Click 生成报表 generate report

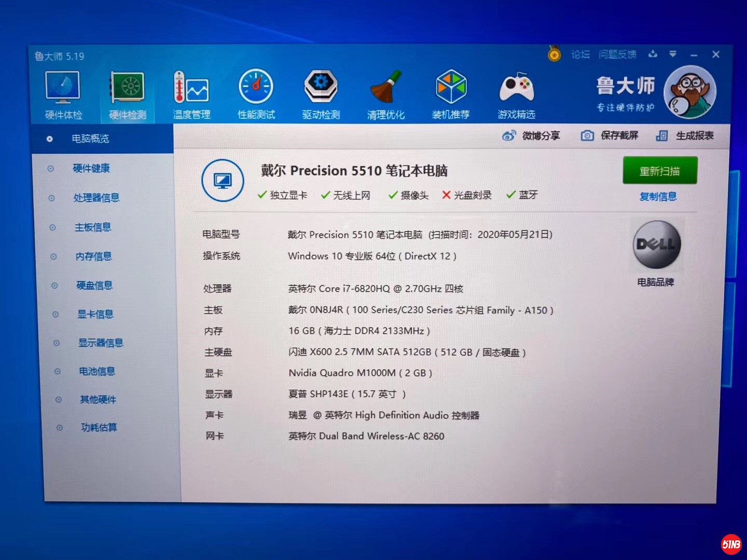tap(685, 136)
